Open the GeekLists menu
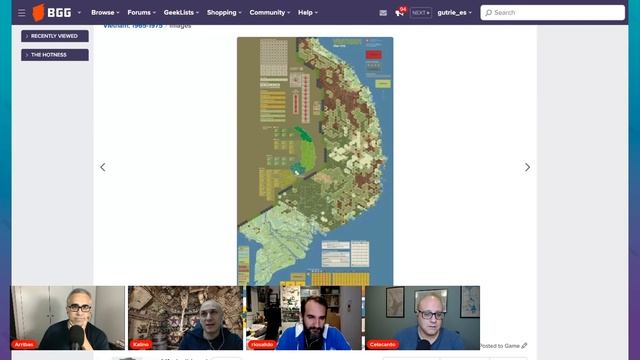The height and width of the screenshot is (360, 640). tap(181, 13)
